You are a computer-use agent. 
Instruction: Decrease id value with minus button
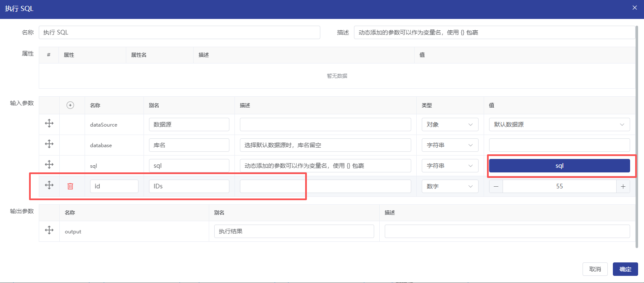[x=496, y=186]
